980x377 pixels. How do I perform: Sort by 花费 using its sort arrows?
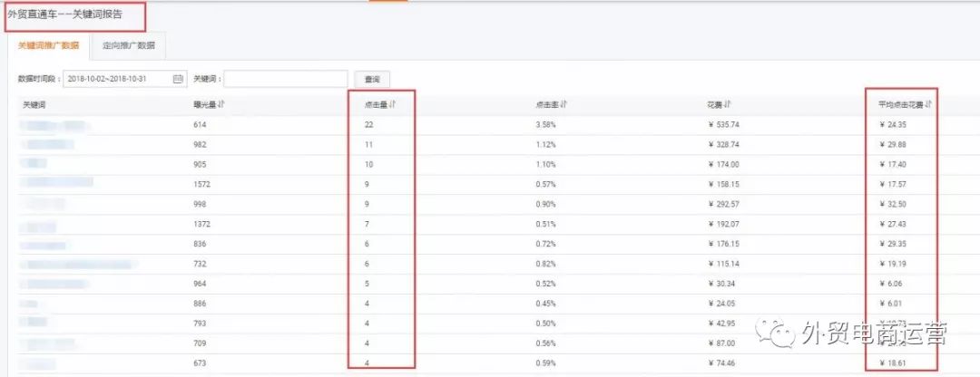point(729,105)
